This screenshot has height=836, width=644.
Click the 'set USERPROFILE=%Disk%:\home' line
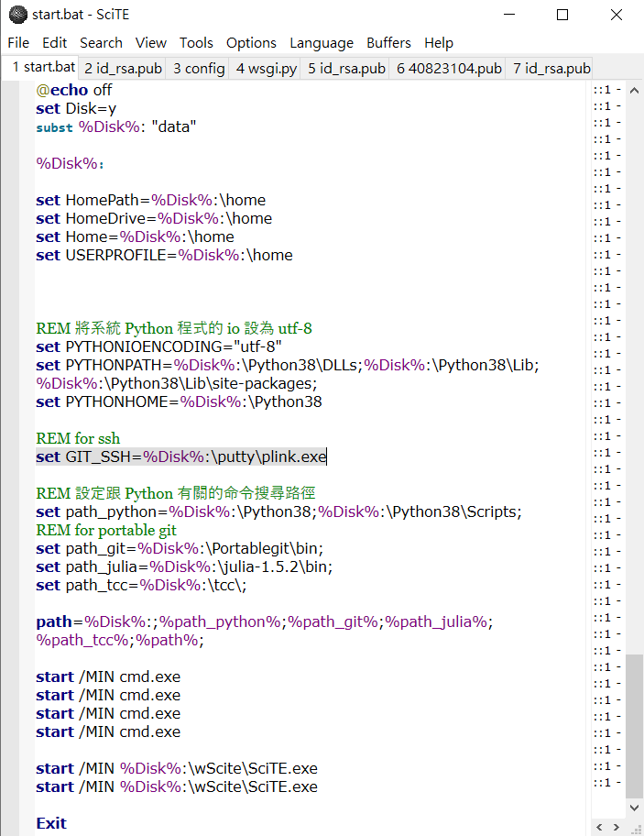164,256
